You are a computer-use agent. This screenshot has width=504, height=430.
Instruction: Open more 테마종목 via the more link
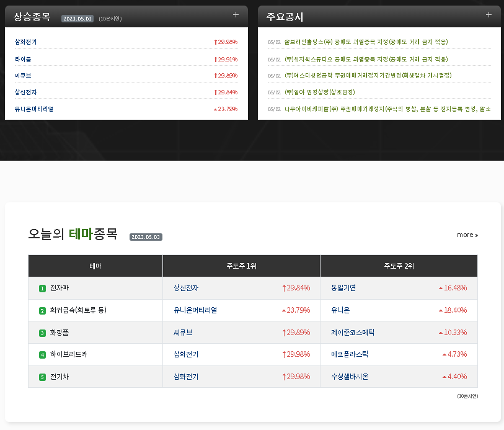click(x=467, y=235)
